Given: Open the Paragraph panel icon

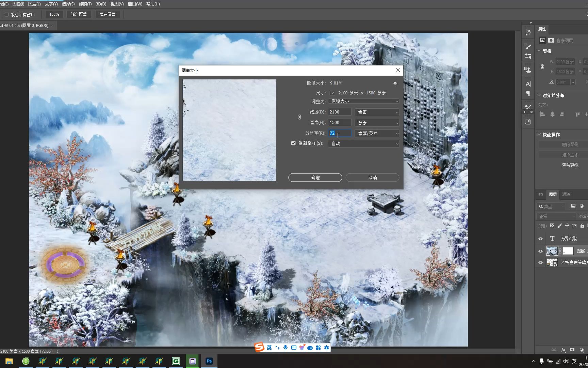Looking at the screenshot, I should click(x=528, y=94).
